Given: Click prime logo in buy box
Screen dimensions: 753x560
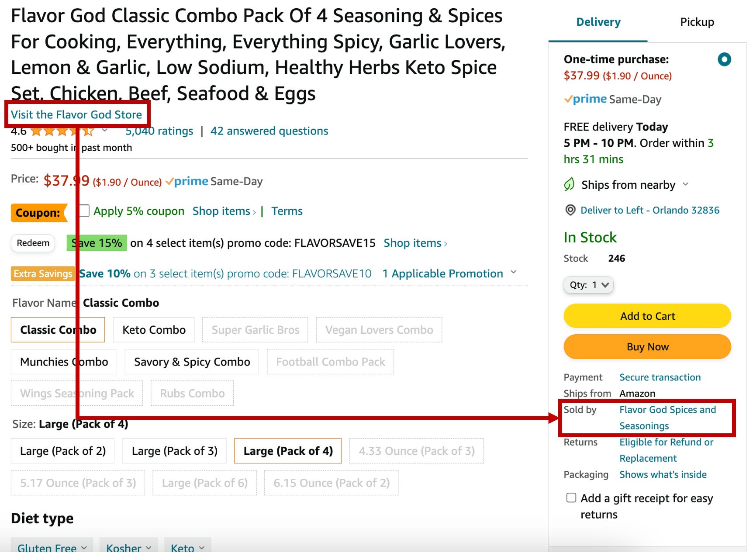Looking at the screenshot, I should click(x=585, y=99).
